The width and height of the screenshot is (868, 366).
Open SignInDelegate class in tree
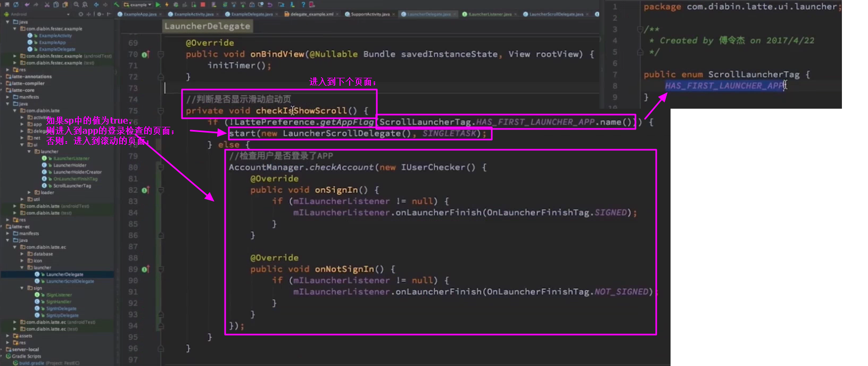pos(61,308)
